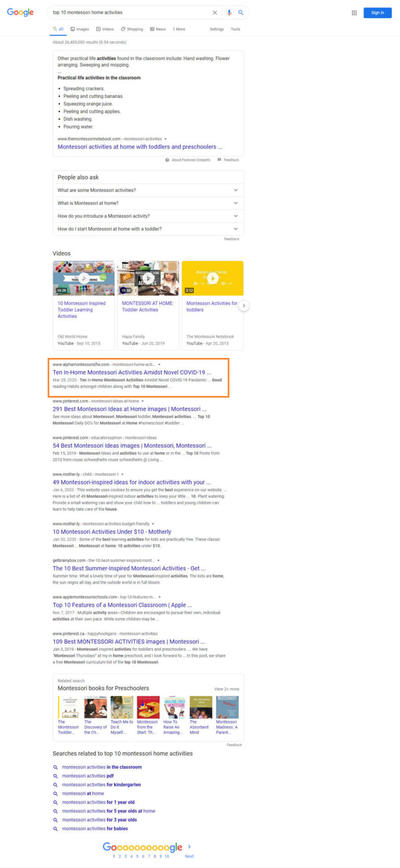Play the yellow Montessori Activities for toddlers video

[213, 278]
